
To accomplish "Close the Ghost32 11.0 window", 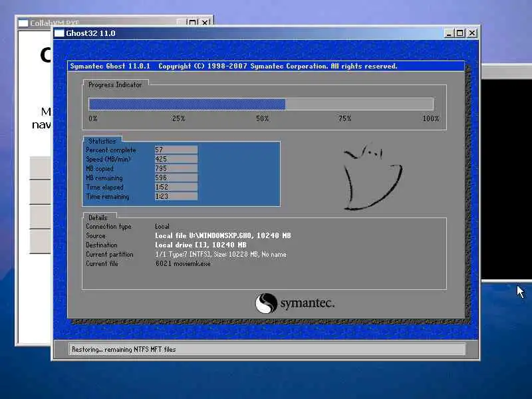I will pyautogui.click(x=472, y=33).
